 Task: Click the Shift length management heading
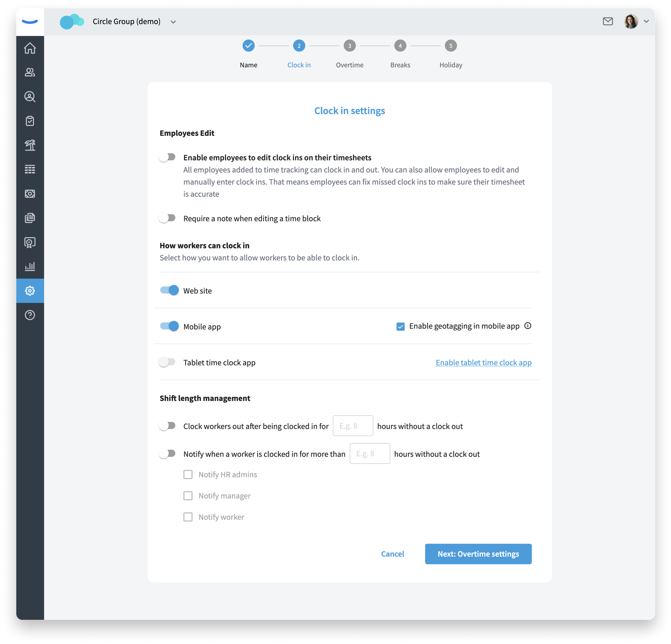tap(205, 398)
